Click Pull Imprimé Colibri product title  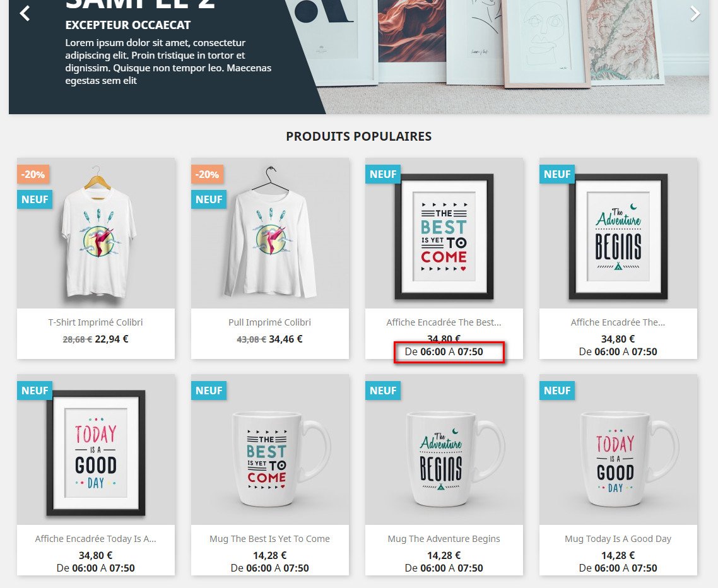point(269,322)
